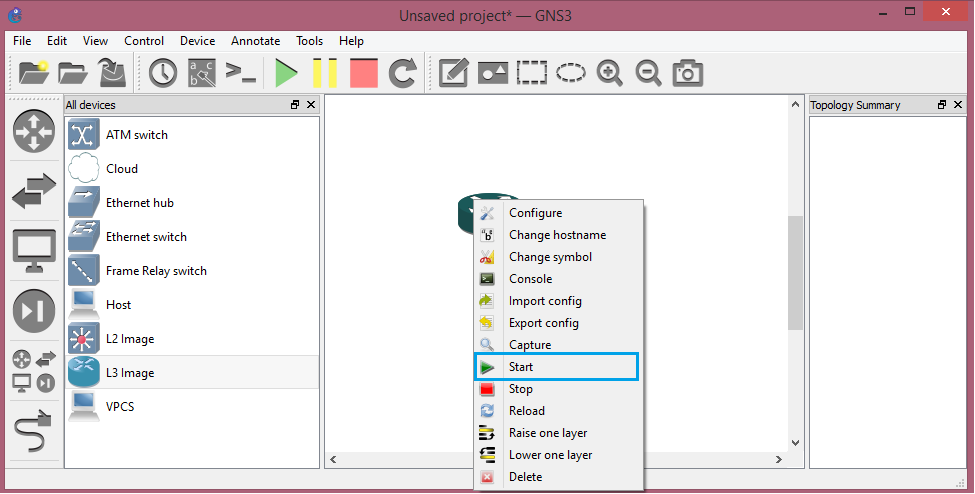Click the open project folder icon
Image resolution: width=975 pixels, height=494 pixels.
pos(73,73)
